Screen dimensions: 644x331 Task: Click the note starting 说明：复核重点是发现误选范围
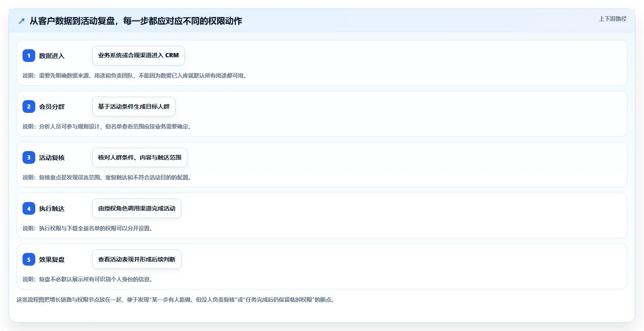coord(107,178)
